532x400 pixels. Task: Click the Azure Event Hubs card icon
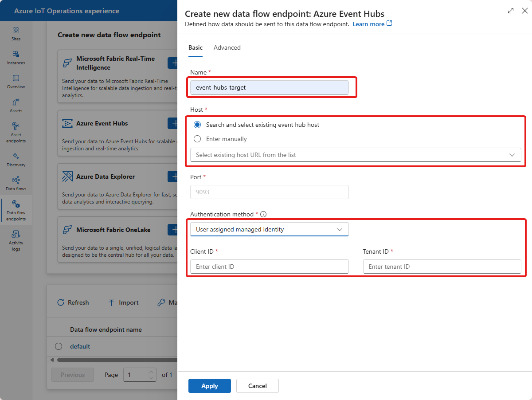(x=67, y=124)
